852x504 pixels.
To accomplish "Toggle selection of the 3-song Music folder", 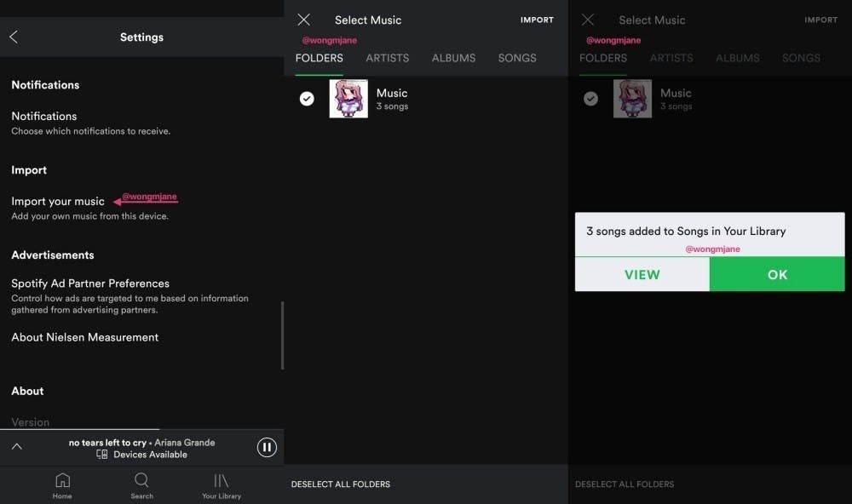I will pyautogui.click(x=307, y=98).
